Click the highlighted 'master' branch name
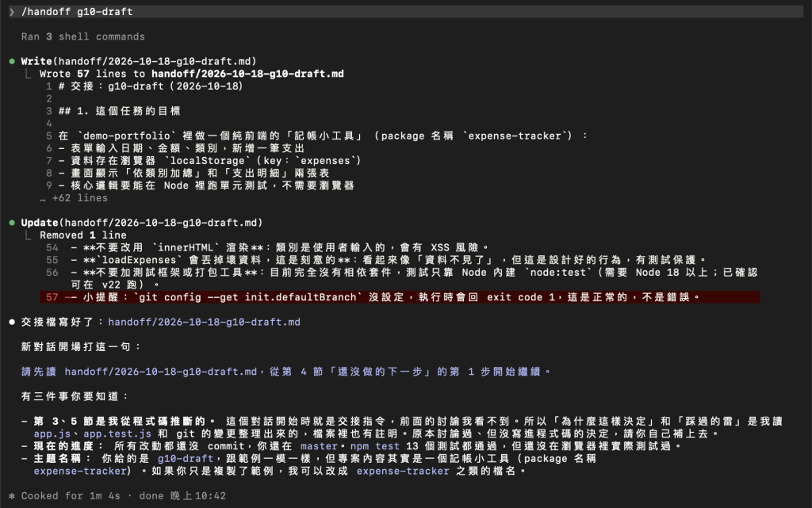812x508 pixels. 319,446
